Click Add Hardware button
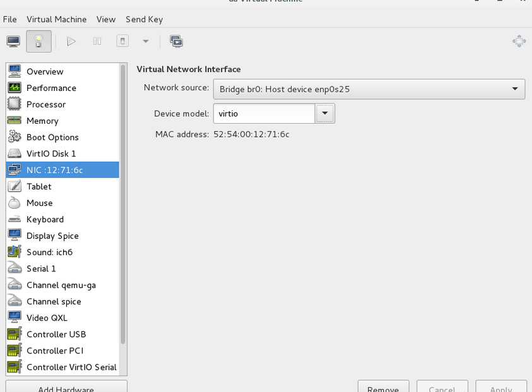The width and height of the screenshot is (532, 392). pyautogui.click(x=66, y=386)
